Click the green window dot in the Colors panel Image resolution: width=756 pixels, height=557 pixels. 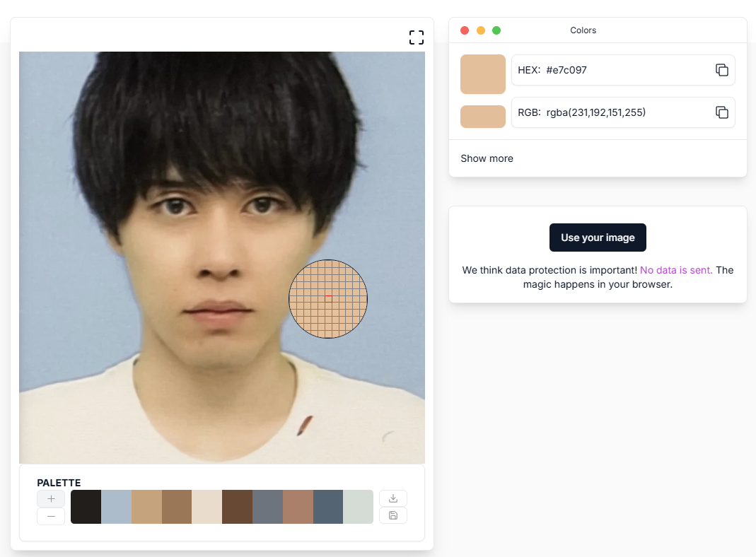[x=496, y=30]
